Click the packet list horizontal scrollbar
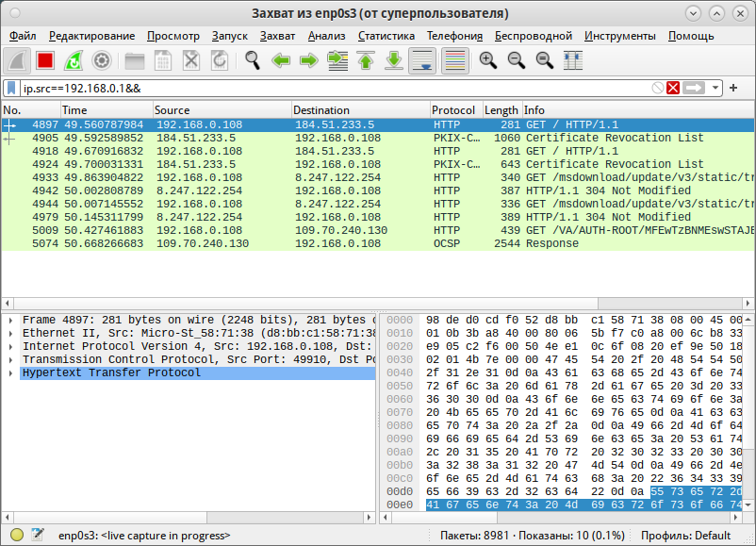Viewport: 756px width, 546px height. click(378, 304)
